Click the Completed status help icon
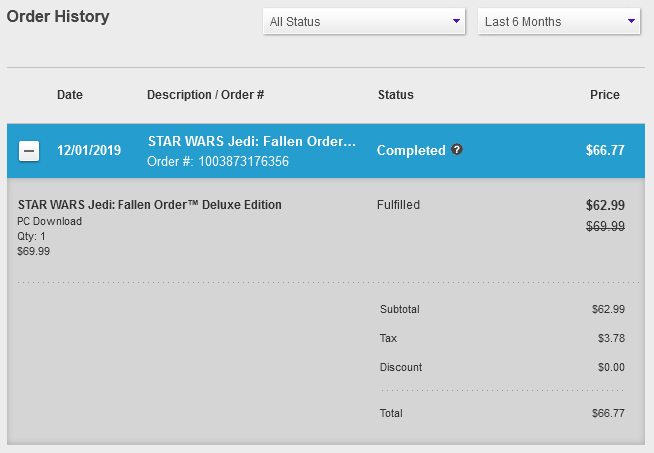The image size is (654, 453). [457, 149]
